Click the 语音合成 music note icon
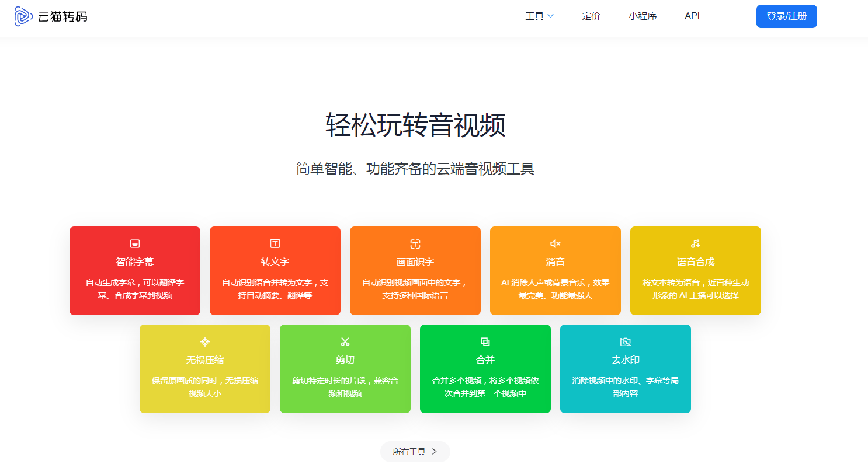868x471 pixels. 696,243
